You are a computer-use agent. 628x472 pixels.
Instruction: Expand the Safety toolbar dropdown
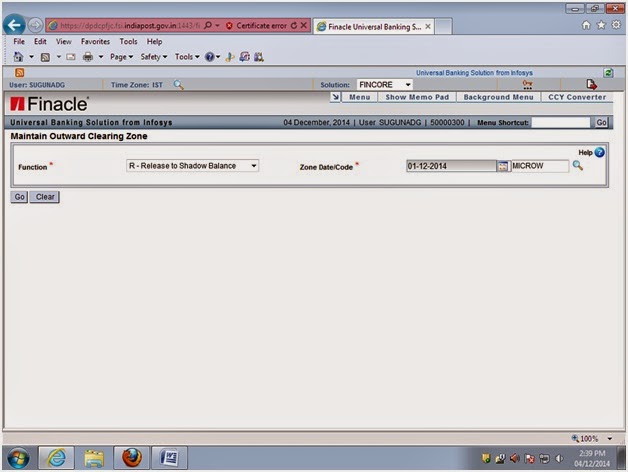click(154, 57)
